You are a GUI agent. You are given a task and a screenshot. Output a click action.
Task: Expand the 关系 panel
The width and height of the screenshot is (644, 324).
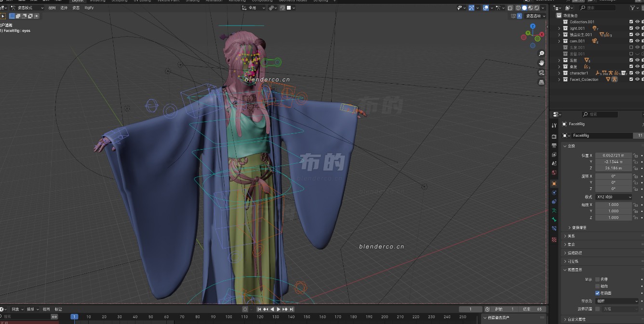pyautogui.click(x=571, y=236)
